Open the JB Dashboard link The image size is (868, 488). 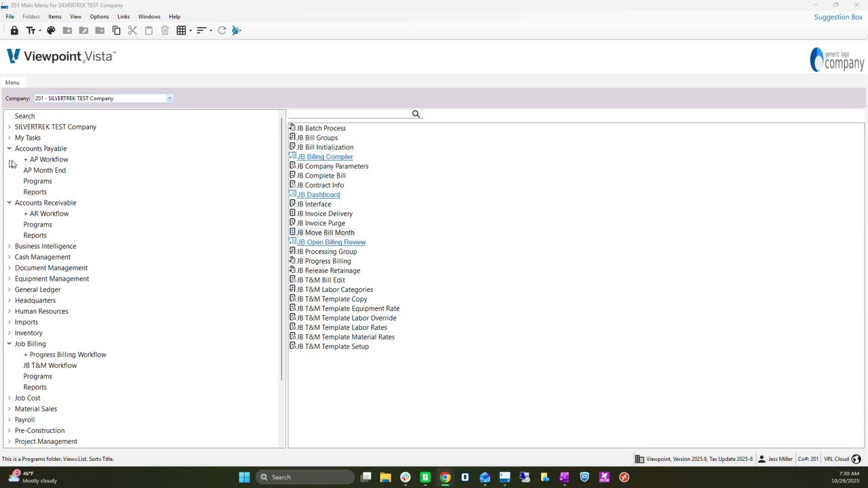[319, 195]
